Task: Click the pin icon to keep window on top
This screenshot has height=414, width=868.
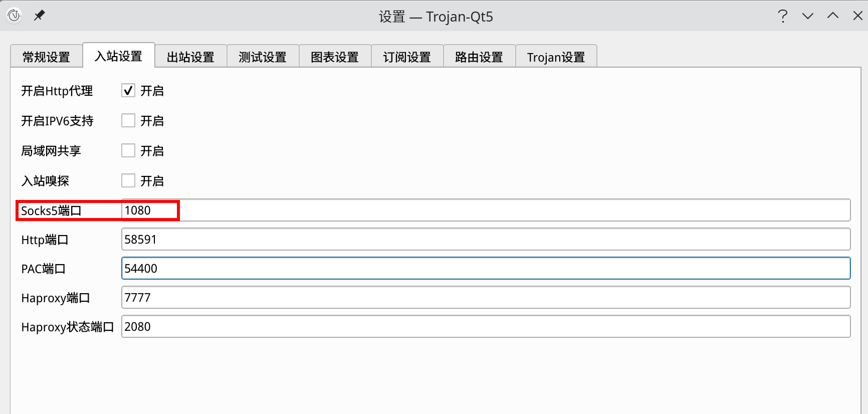Action: click(x=39, y=16)
